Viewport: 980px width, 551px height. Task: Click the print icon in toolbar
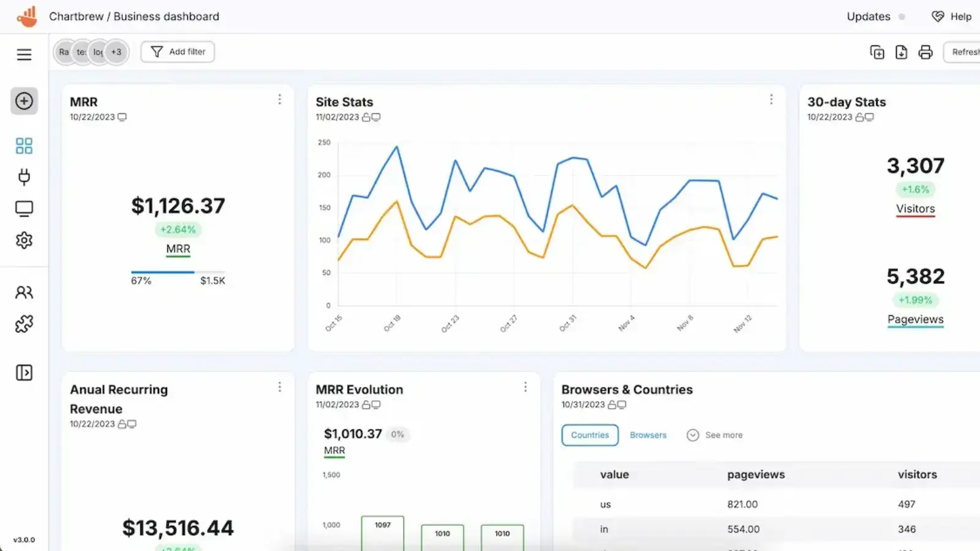pyautogui.click(x=925, y=52)
